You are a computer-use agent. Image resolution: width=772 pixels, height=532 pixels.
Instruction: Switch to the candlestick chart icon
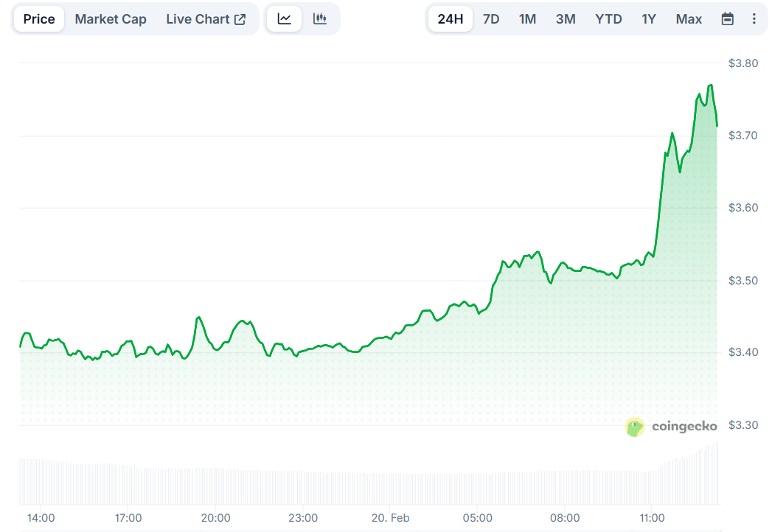click(320, 18)
